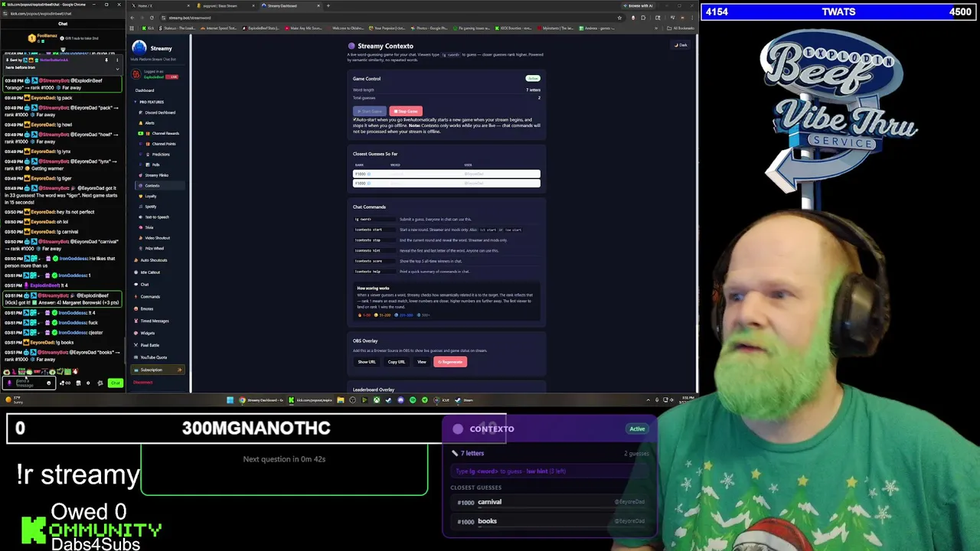Click Regenerate overlay URL button
Viewport: 980px width, 551px height.
[450, 362]
